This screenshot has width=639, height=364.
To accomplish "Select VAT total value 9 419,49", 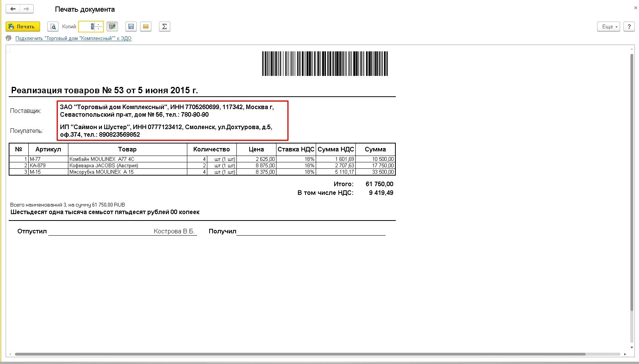I will 381,193.
